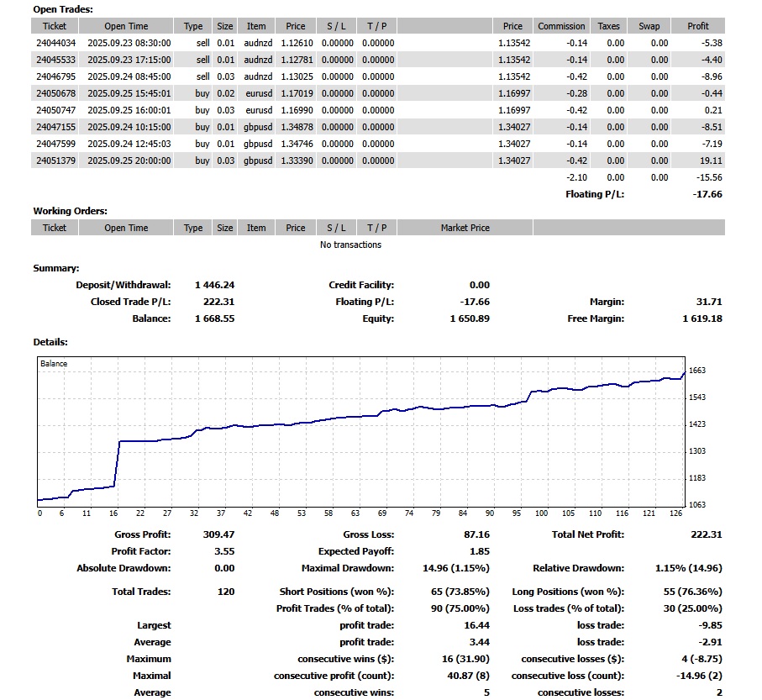Click the Market Price header in Working Orders
The image size is (762, 700).
pyautogui.click(x=465, y=228)
